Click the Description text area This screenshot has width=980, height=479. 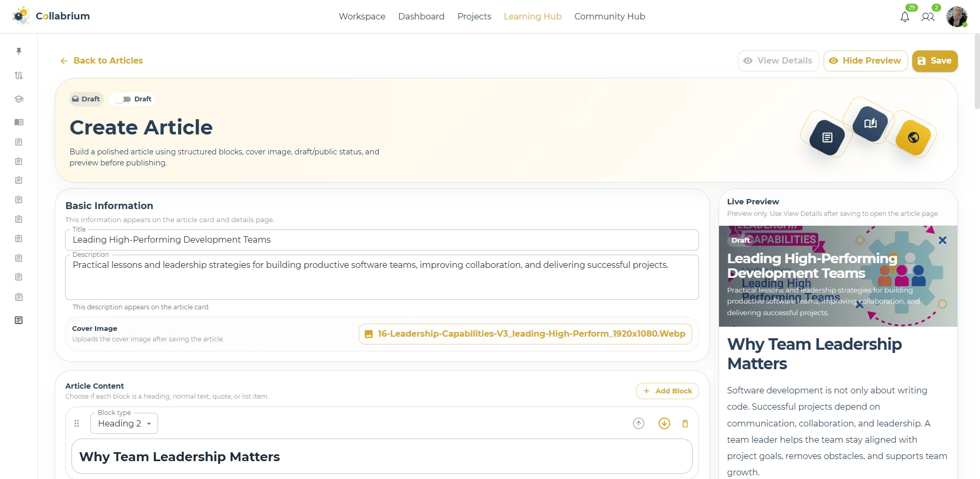pyautogui.click(x=382, y=277)
